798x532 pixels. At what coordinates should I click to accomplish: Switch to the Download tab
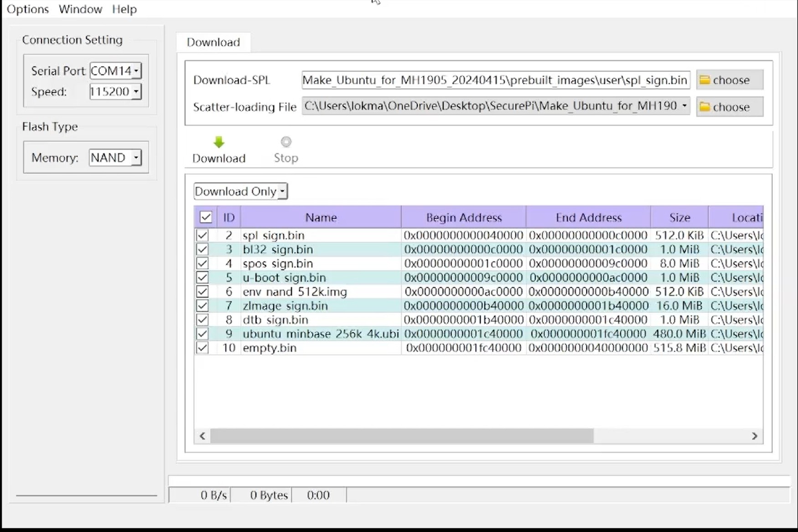[212, 42]
